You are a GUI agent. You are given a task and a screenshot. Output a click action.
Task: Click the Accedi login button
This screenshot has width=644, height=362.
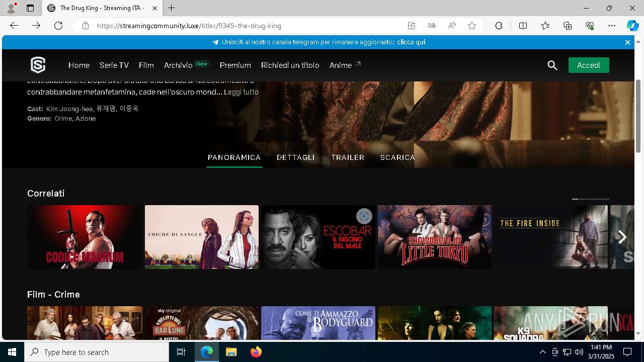point(589,65)
